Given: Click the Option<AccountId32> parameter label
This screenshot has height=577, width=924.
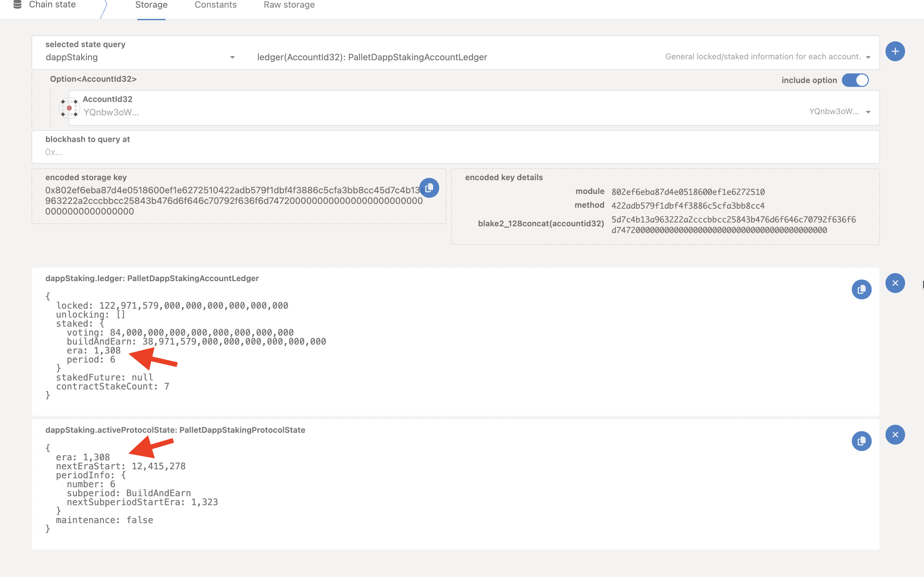Looking at the screenshot, I should [93, 79].
